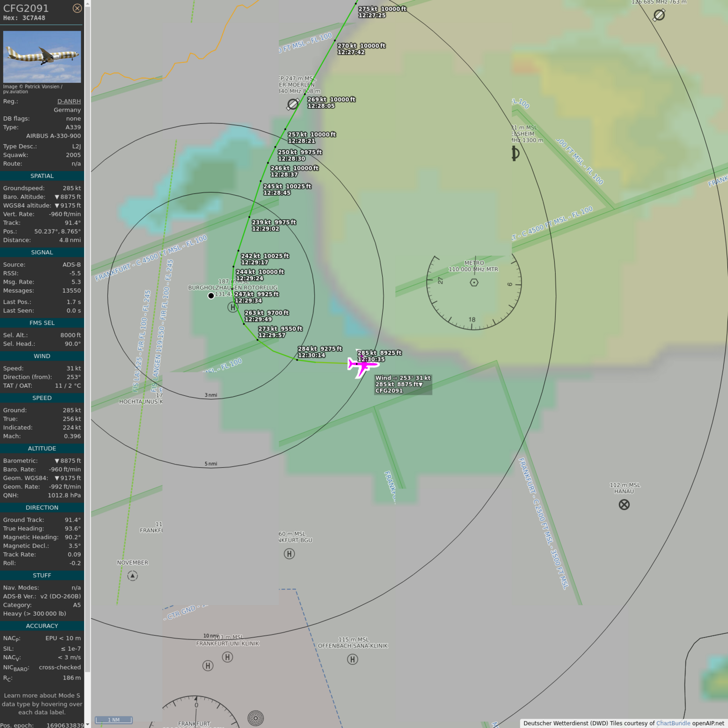Click the heliport icon below Burgholzhausen Rotorflug
Viewport: 728px width, 728px height.
233,307
